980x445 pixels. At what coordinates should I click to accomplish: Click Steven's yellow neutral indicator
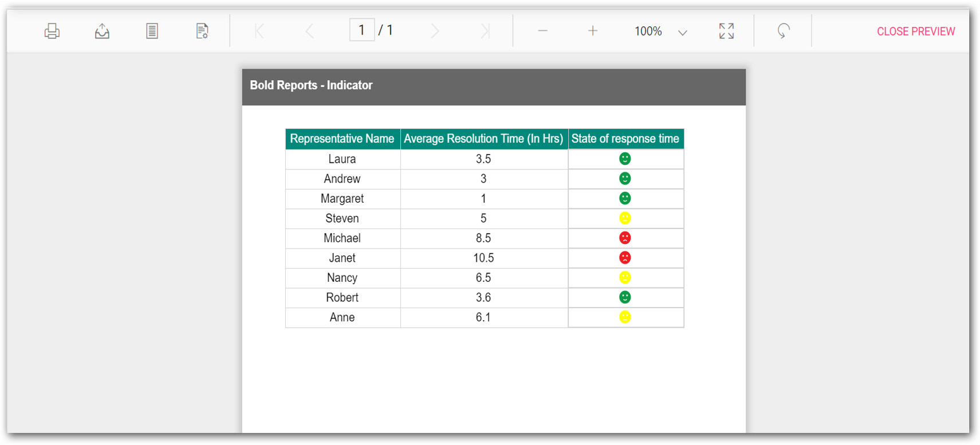(625, 218)
